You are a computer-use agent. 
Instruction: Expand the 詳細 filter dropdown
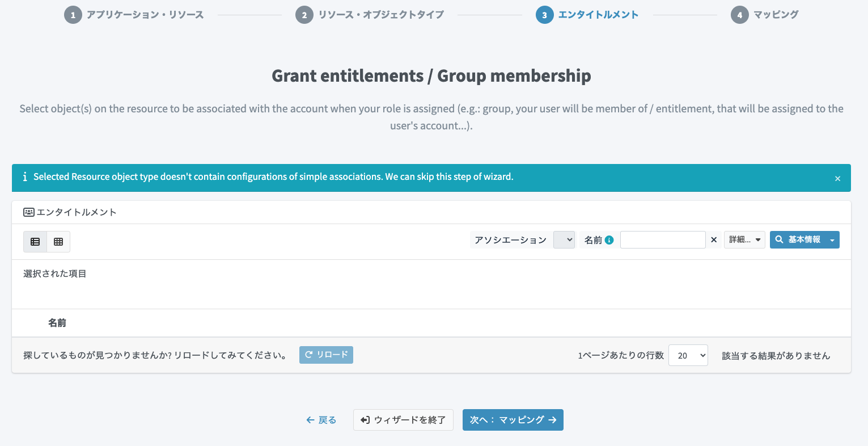744,240
